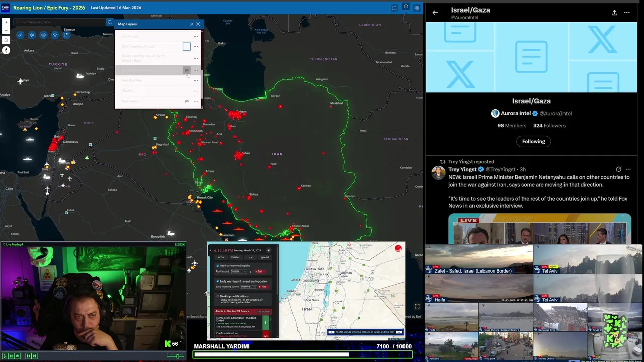Viewport: 644px width, 362px height.
Task: Go back from the Israel/Gaza list
Action: point(435,13)
